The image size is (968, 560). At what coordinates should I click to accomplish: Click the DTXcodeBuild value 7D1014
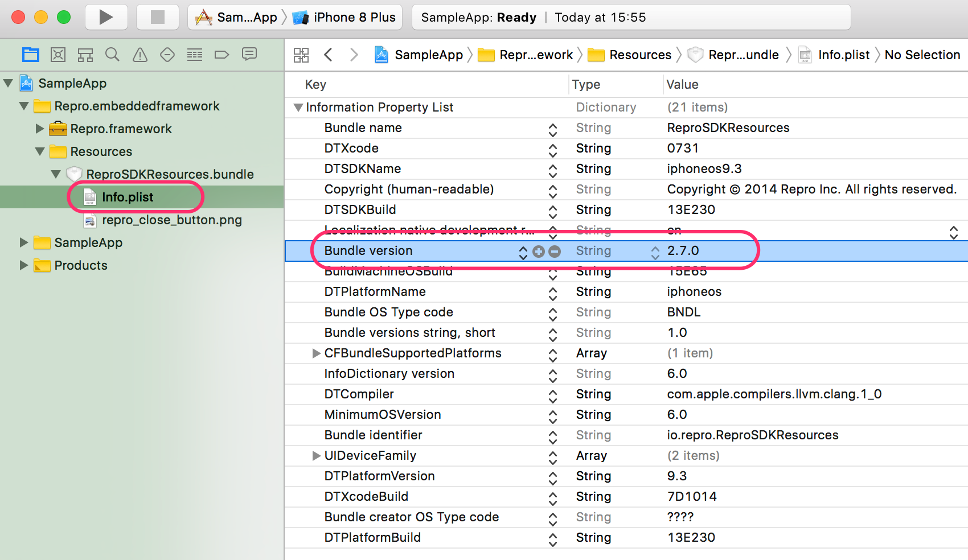[x=692, y=497]
